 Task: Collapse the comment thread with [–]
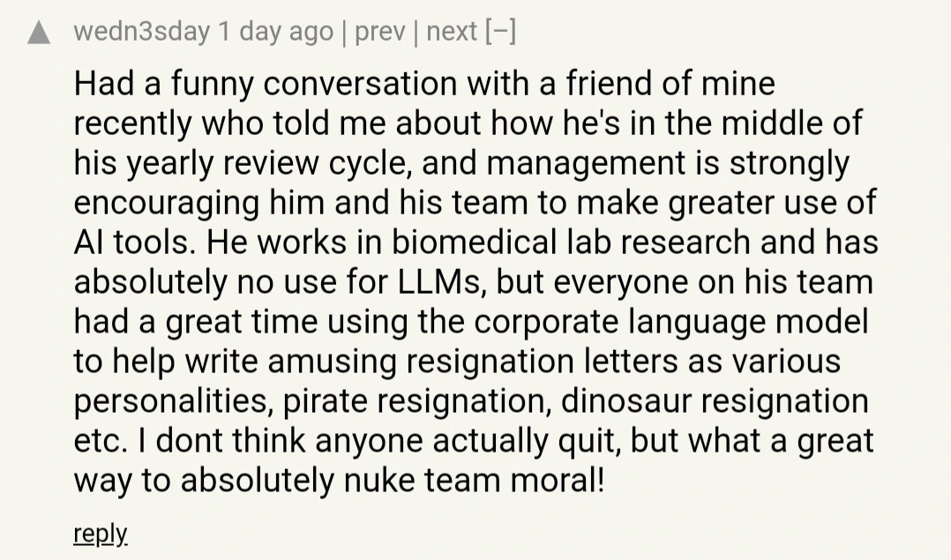point(500,31)
